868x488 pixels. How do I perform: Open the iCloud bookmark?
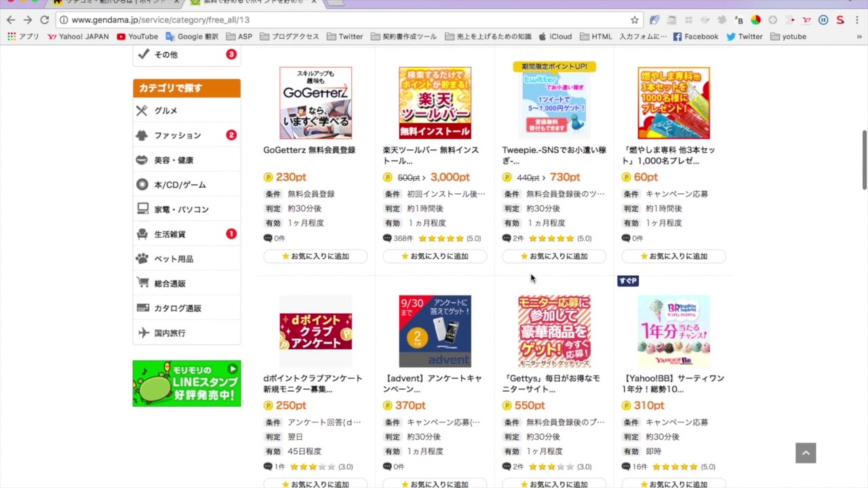coord(555,37)
